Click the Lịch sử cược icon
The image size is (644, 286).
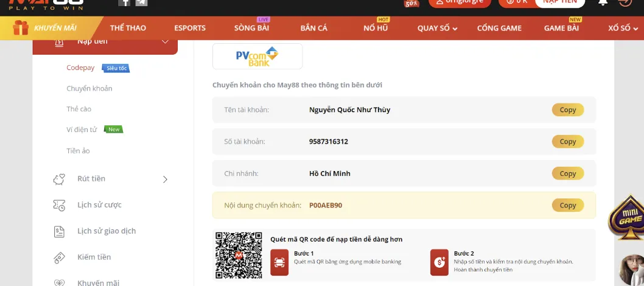pos(59,205)
